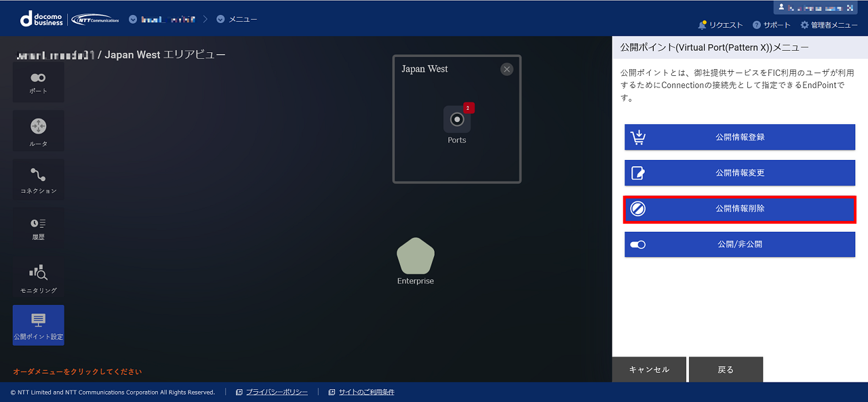The image size is (868, 402).
Task: Click the オーダメニューをクリックしてください message
Action: click(x=77, y=371)
